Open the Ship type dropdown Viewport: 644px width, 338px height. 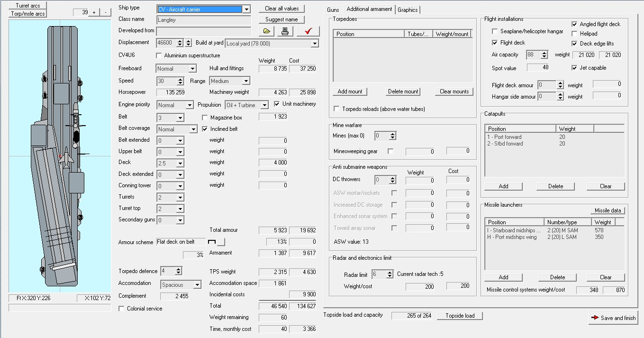click(246, 9)
